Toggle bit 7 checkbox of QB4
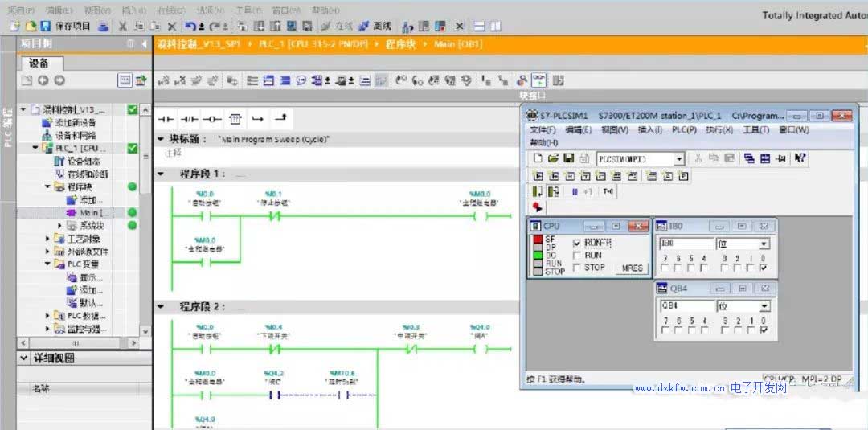Screen dimensions: 868x430 pyautogui.click(x=665, y=330)
